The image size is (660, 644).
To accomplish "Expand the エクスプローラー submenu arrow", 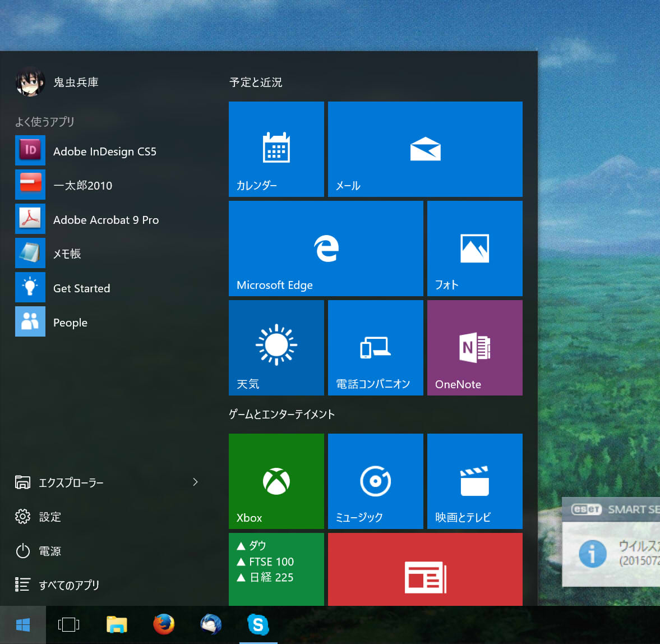I will click(195, 482).
